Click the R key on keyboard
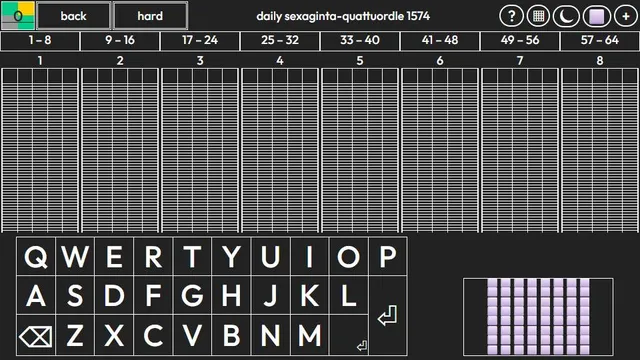The width and height of the screenshot is (640, 360). coord(153,256)
